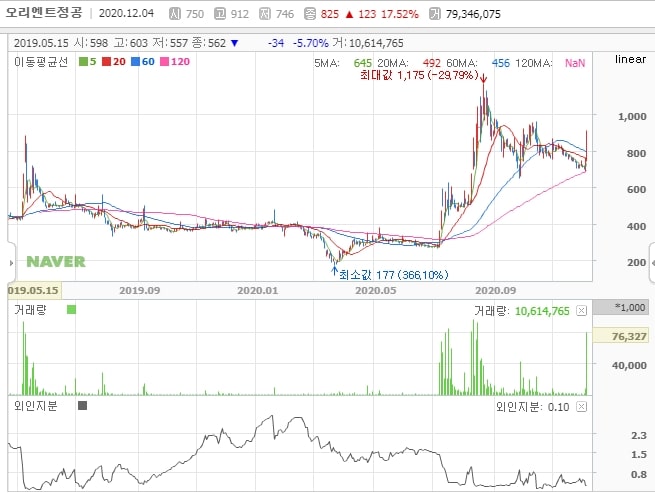Click the blue down triangle after 562
Viewport: 655px width, 493px height.
click(x=234, y=43)
